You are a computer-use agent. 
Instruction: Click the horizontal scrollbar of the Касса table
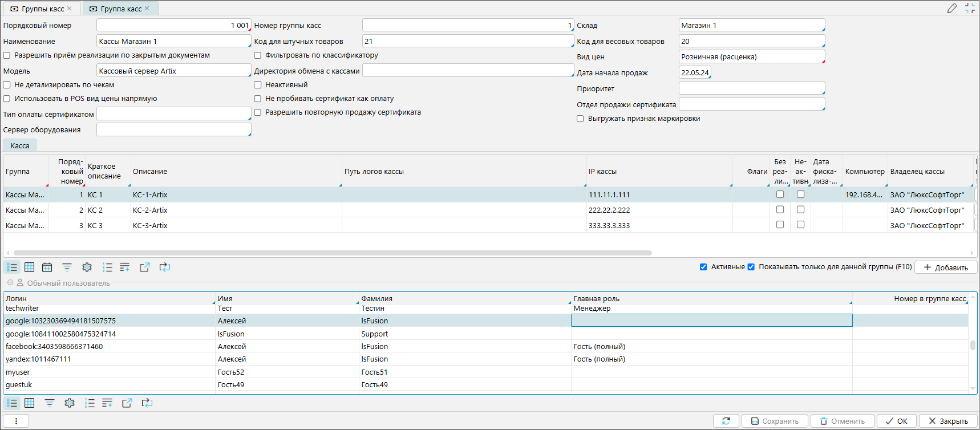332,253
